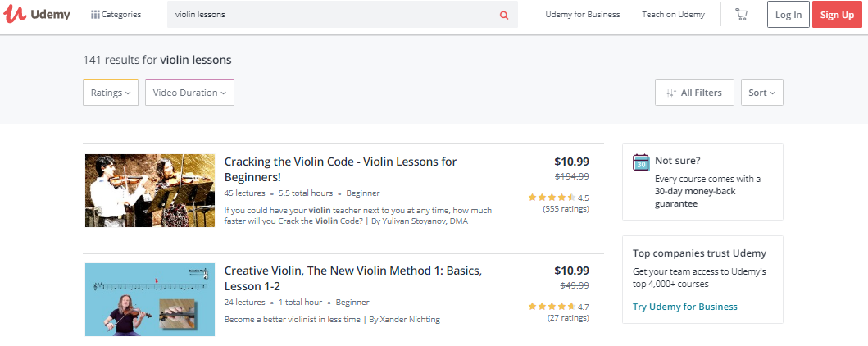
Task: Go to Teach on Udemy
Action: 673,15
